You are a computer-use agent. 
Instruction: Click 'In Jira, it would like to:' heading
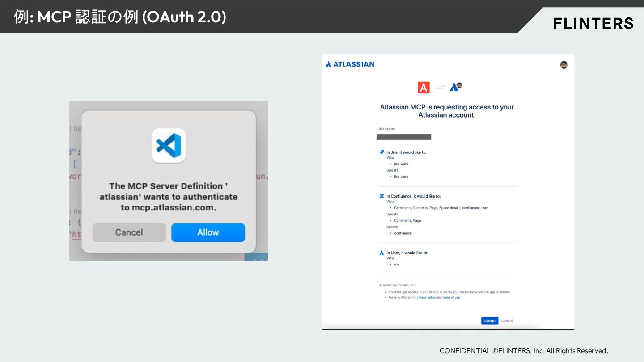(407, 152)
